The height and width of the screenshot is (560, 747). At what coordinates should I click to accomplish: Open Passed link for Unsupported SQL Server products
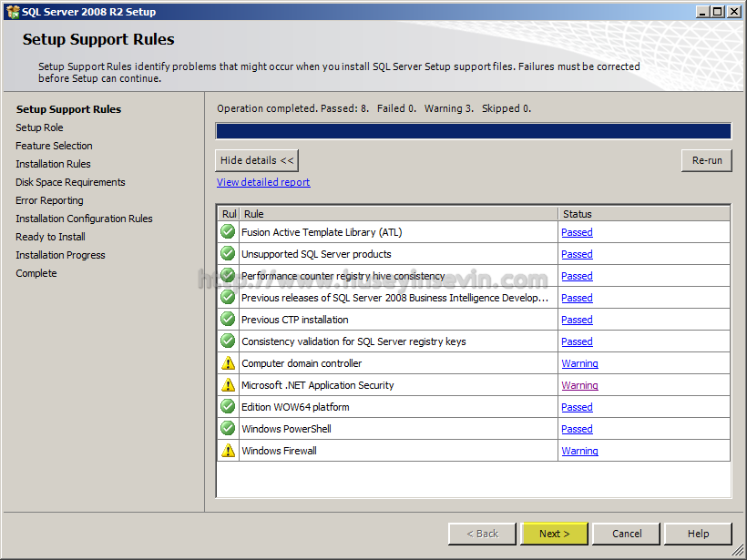click(577, 254)
